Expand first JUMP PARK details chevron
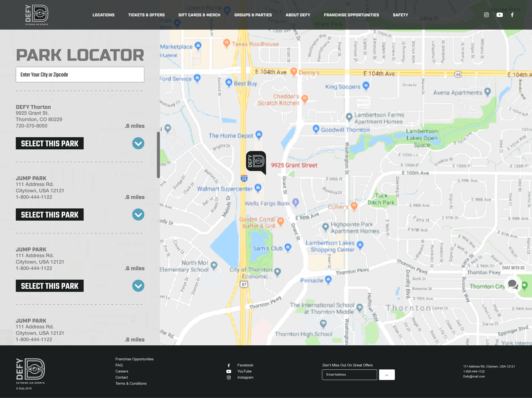Viewport: 532px width, 398px height. click(x=138, y=215)
